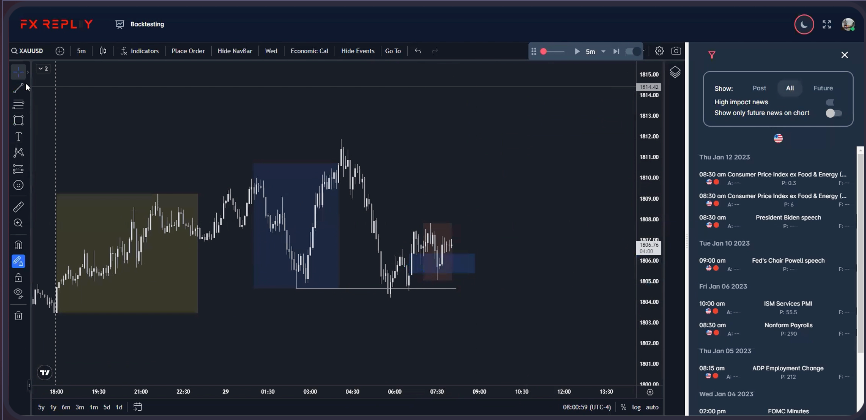This screenshot has width=866, height=420.
Task: Select the trend line drawing tool
Action: pos(18,88)
